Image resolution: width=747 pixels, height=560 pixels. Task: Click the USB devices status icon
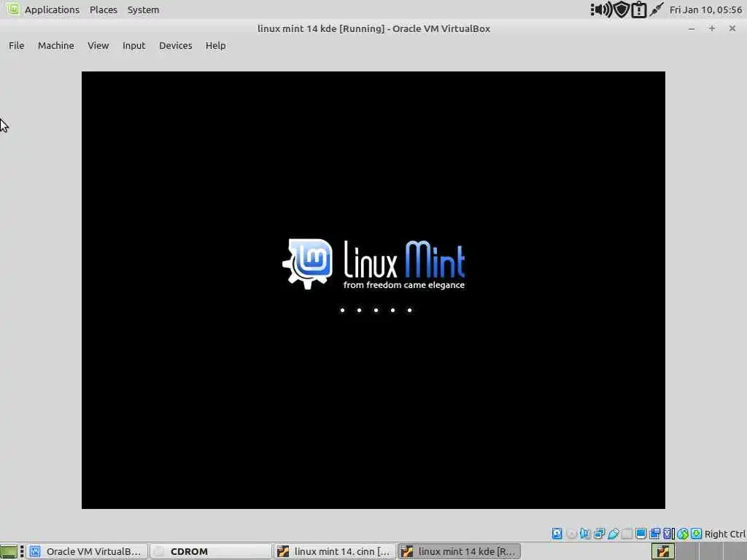tap(613, 533)
